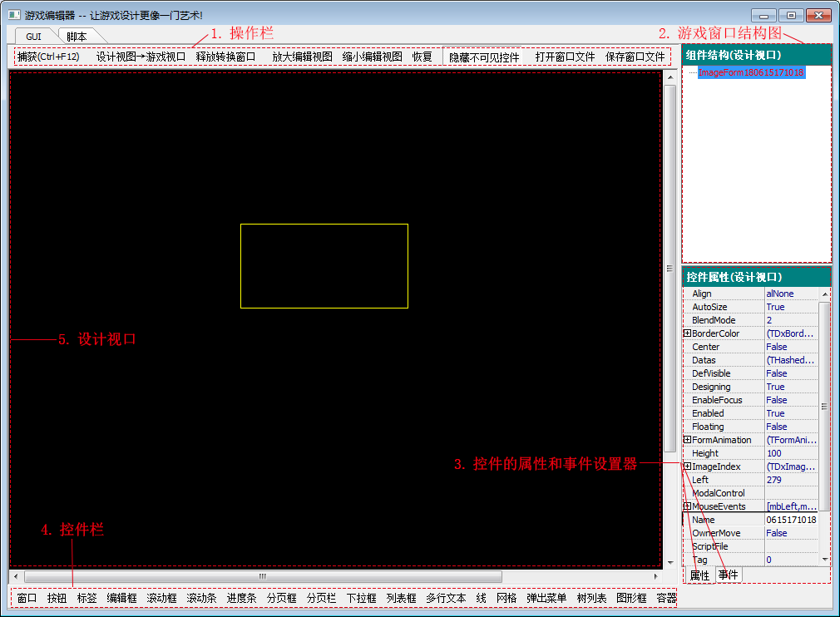Select 下拉框 control in control bar
The height and width of the screenshot is (617, 840).
362,598
